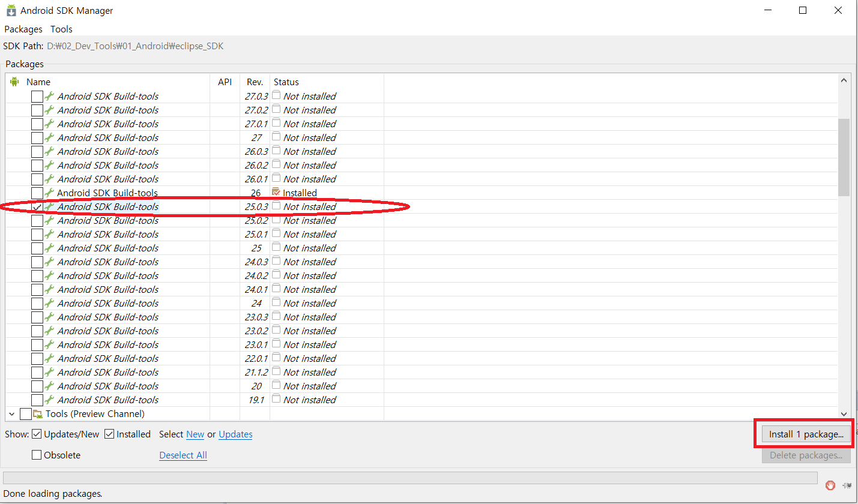Maximize the Android SDK Manager window
858x504 pixels.
[803, 10]
